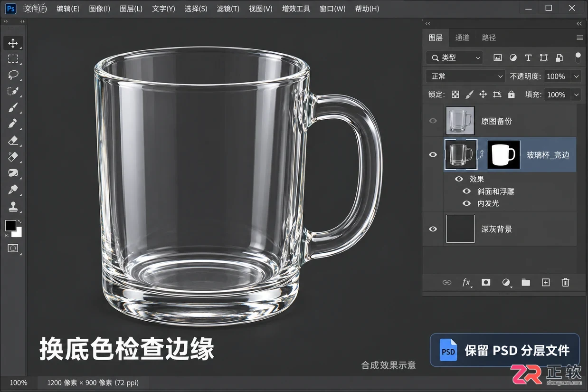Click the 100% zoom level field
This screenshot has width=588, height=392.
point(19,382)
